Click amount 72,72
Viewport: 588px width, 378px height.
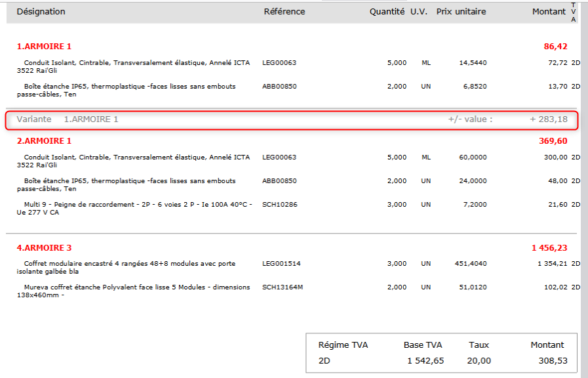(558, 63)
